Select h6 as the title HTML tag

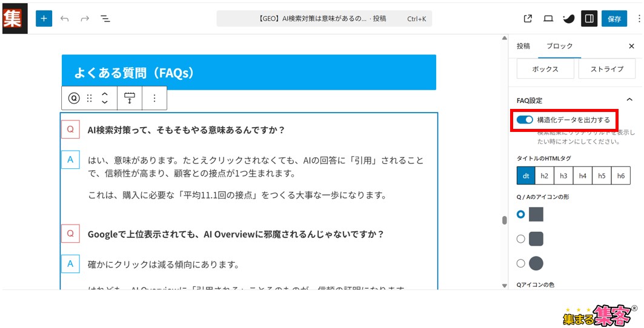pyautogui.click(x=621, y=175)
